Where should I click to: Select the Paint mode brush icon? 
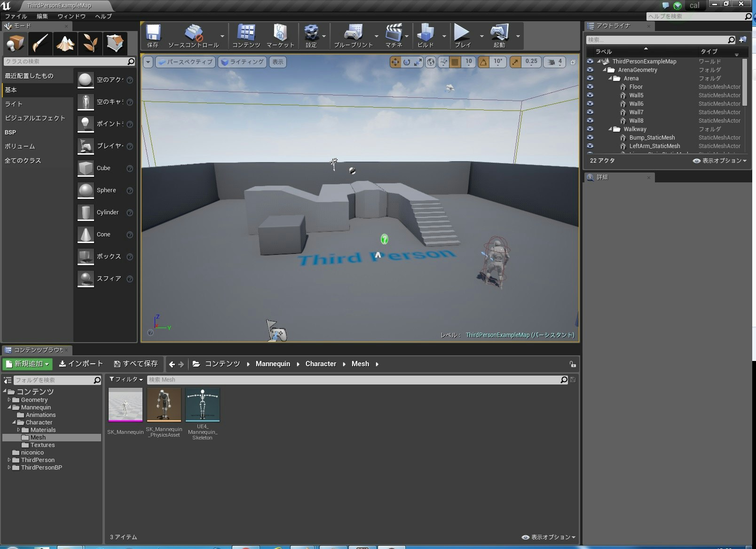pyautogui.click(x=40, y=43)
